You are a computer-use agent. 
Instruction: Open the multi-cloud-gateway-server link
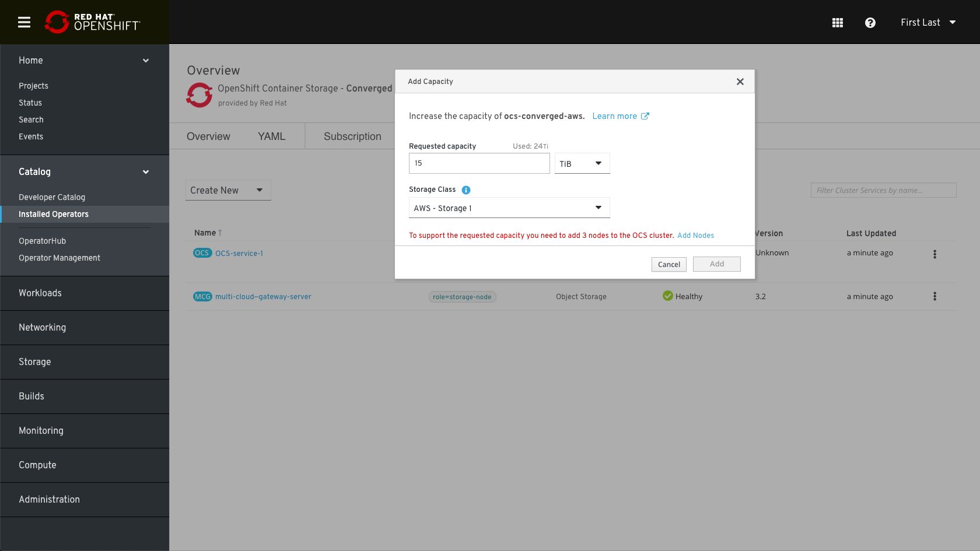pyautogui.click(x=263, y=297)
